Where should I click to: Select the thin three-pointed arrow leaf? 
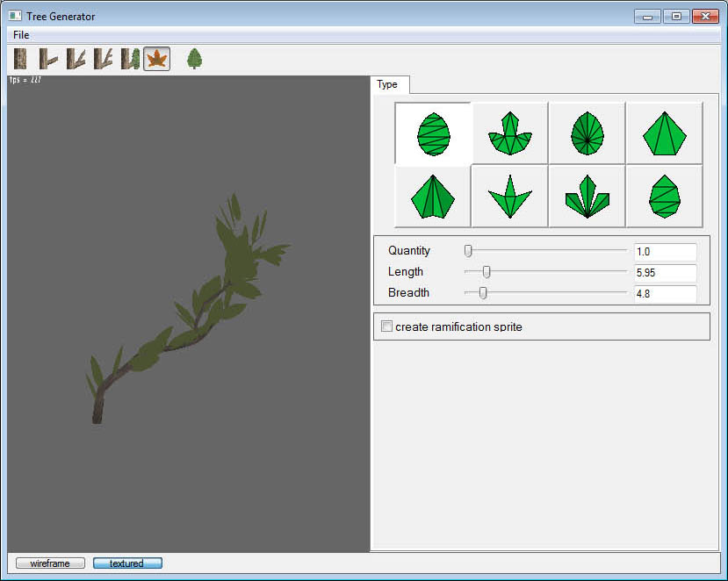tap(509, 197)
